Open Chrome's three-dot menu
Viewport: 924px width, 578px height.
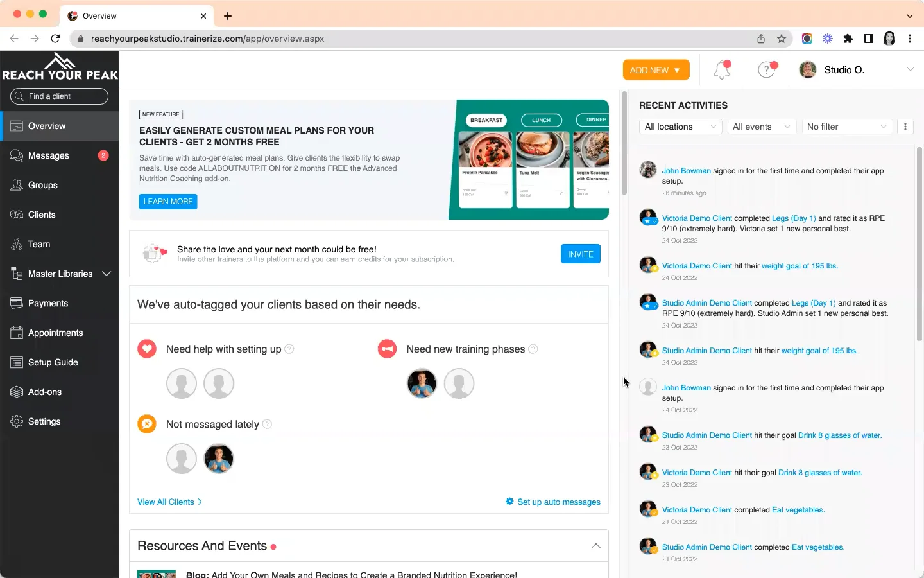(x=910, y=39)
